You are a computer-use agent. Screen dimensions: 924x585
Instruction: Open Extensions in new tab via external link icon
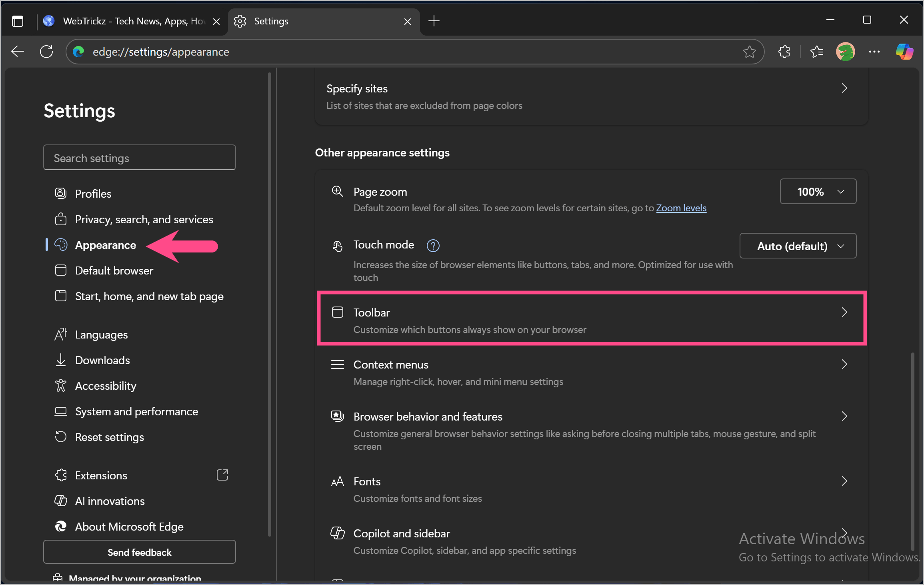(222, 475)
